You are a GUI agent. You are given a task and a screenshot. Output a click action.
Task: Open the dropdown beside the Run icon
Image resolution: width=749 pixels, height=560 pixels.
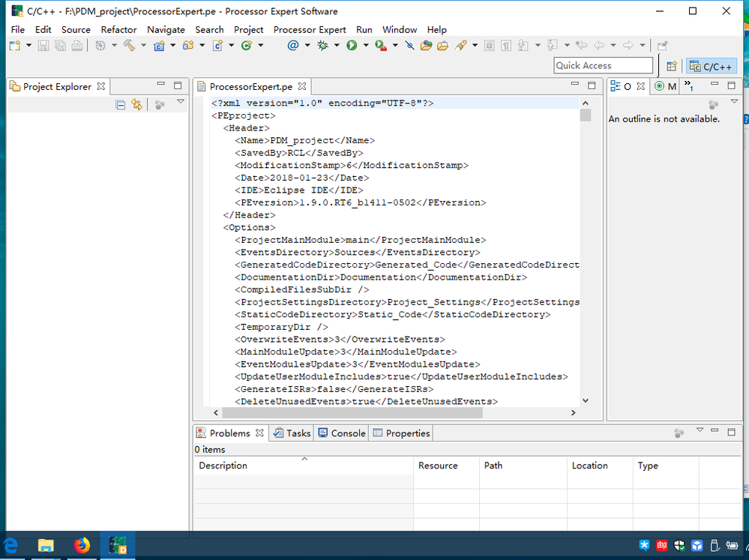point(366,46)
